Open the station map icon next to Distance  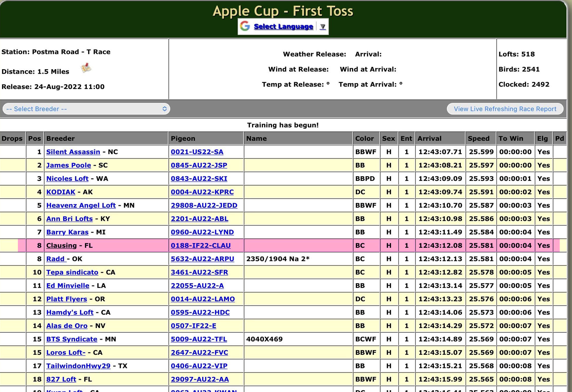[x=86, y=68]
